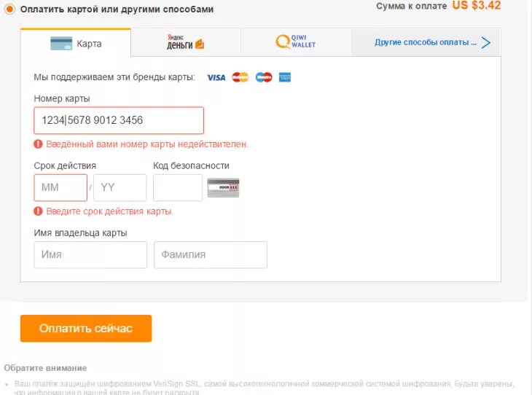Click error icon beside invalid card number message
This screenshot has width=532, height=395.
coord(39,144)
